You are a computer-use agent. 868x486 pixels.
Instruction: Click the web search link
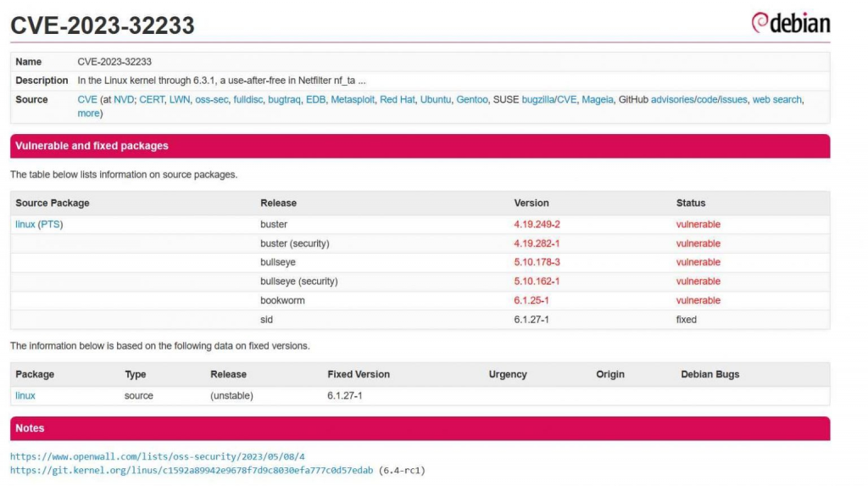[776, 99]
